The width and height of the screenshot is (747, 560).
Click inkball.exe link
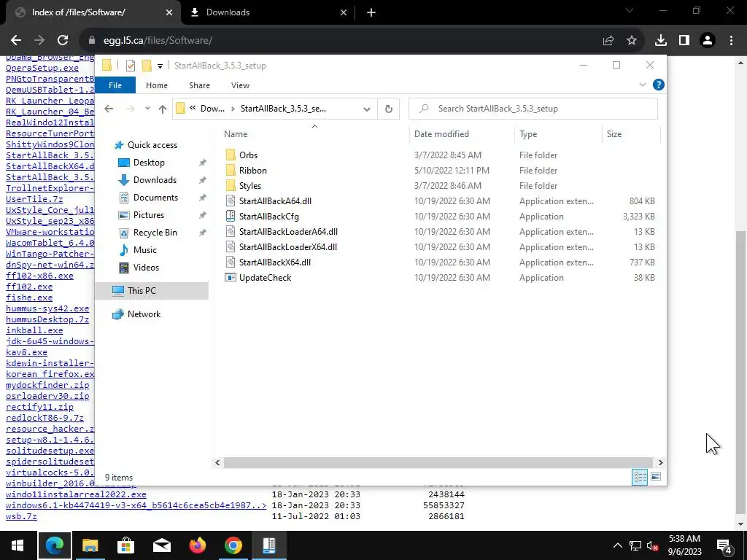[x=34, y=330]
